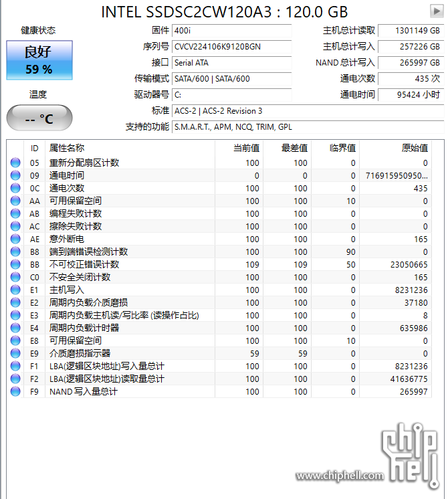Click the status orb for ID B8 row

tap(15, 252)
